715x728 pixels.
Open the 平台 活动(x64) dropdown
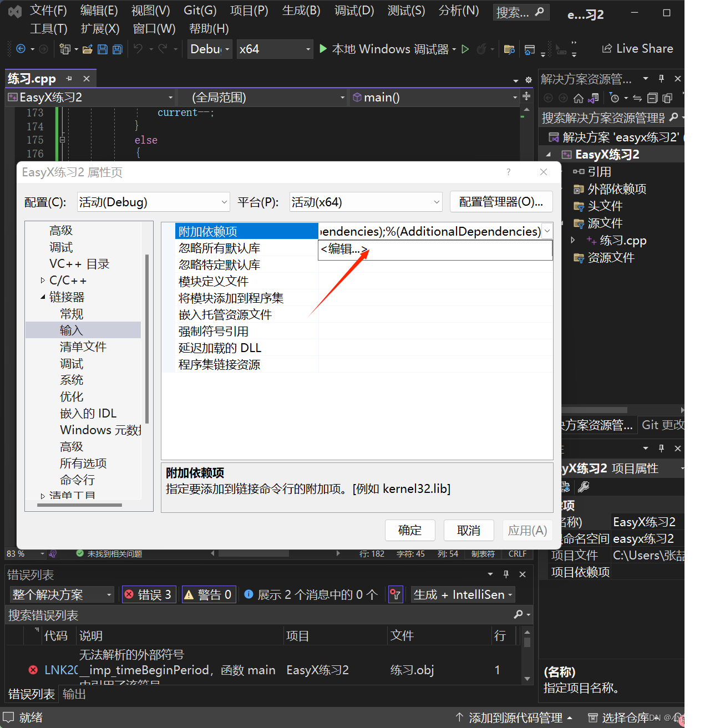[x=366, y=202]
